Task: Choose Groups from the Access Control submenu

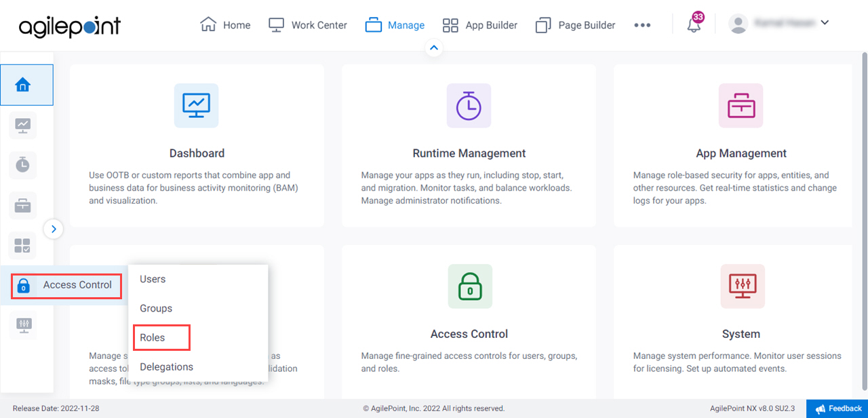Action: (x=156, y=308)
